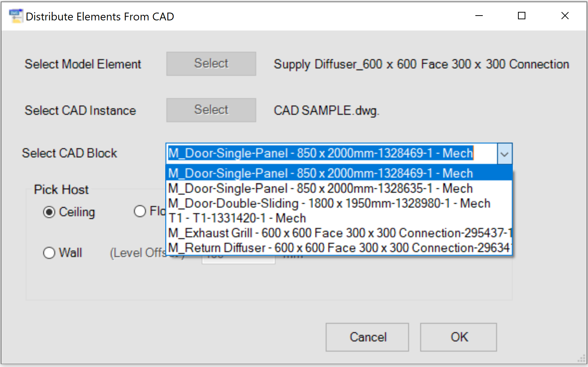Viewport: 588px width, 367px height.
Task: Choose the M_Return Diffuser list entry
Action: click(339, 248)
